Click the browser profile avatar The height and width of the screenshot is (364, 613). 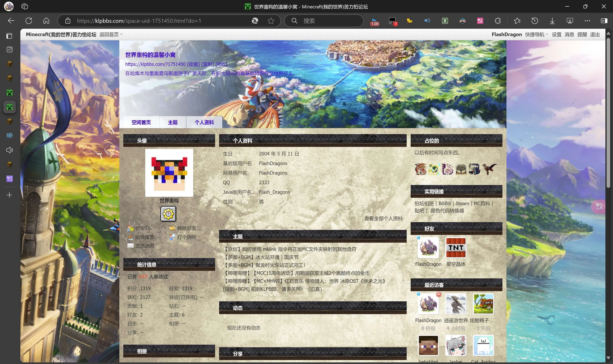point(9,6)
